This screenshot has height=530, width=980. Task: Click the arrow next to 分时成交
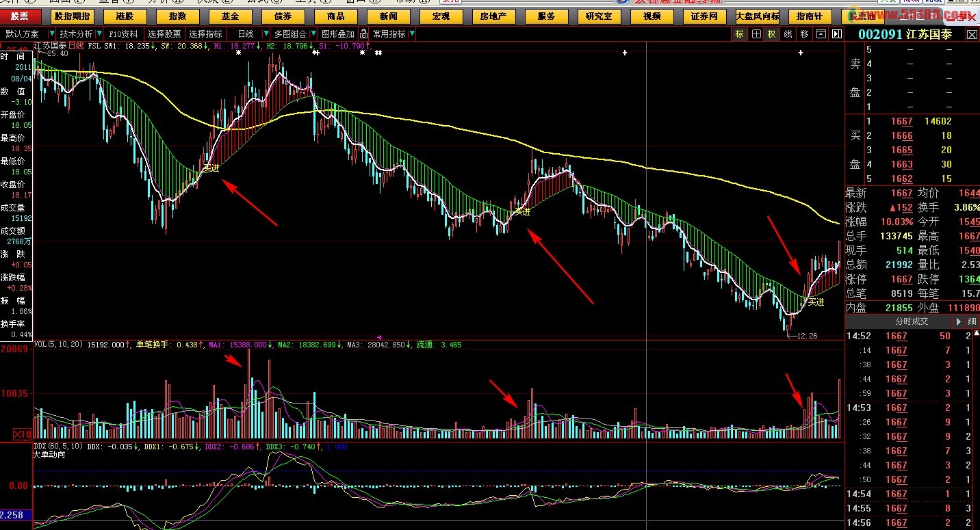click(x=958, y=321)
